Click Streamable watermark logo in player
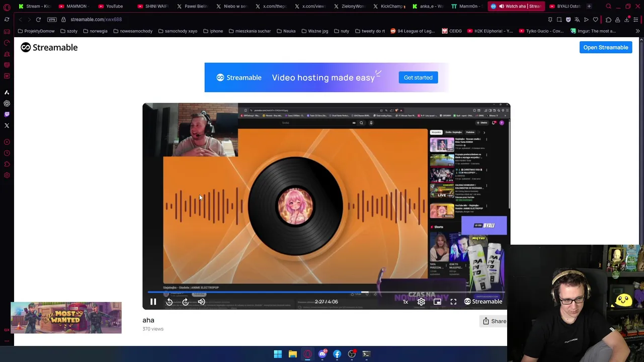 click(483, 302)
